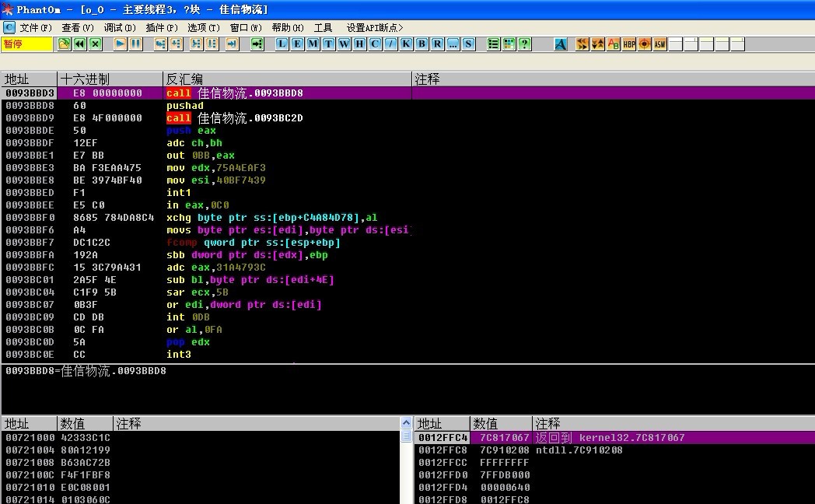815x504 pixels.
Task: Click the Close program X icon
Action: point(95,44)
